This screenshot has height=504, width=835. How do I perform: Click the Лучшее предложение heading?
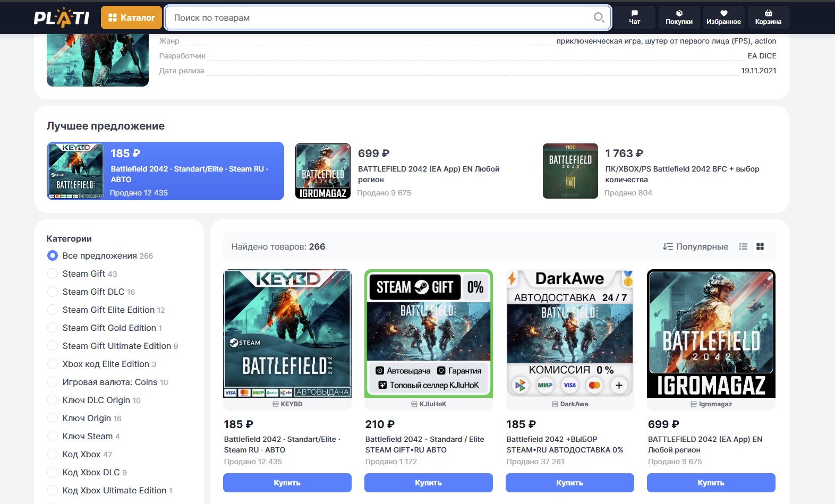point(106,126)
